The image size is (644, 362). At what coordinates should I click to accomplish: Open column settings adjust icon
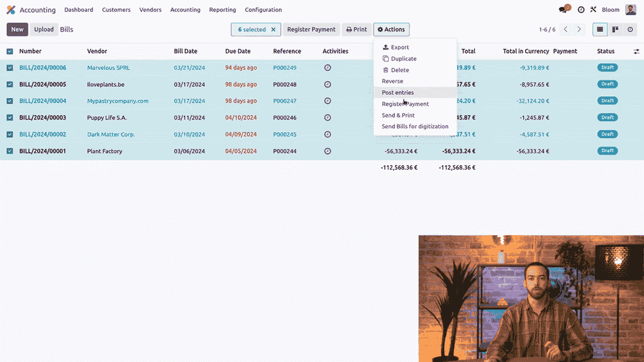click(636, 52)
